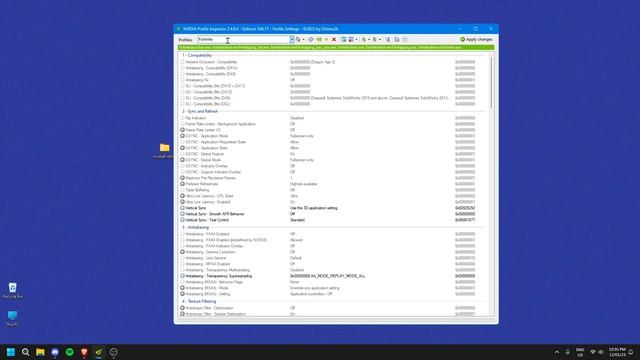Viewport: 640px width, 360px height.
Task: Open the dropdown arrow next to the home icon
Action: coord(303,40)
